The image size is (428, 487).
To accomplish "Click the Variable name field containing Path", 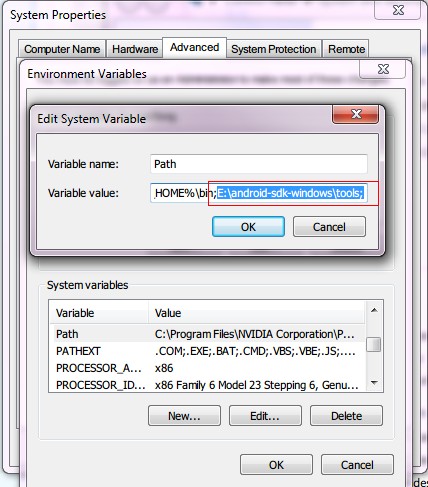I will click(x=259, y=164).
